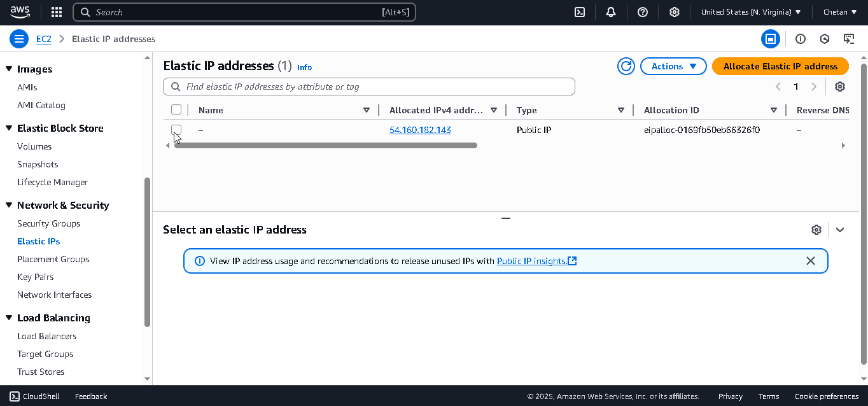
Task: Select the 54.160.182.143 row checkbox
Action: (x=176, y=130)
